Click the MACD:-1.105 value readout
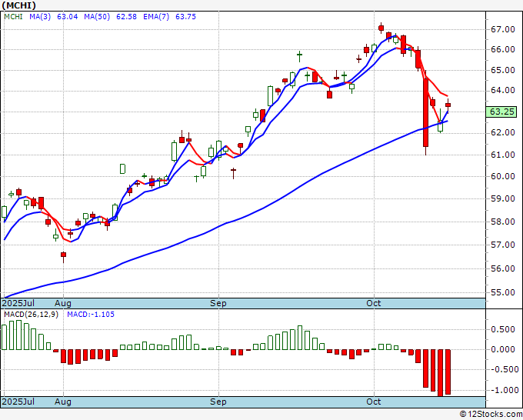 point(91,315)
